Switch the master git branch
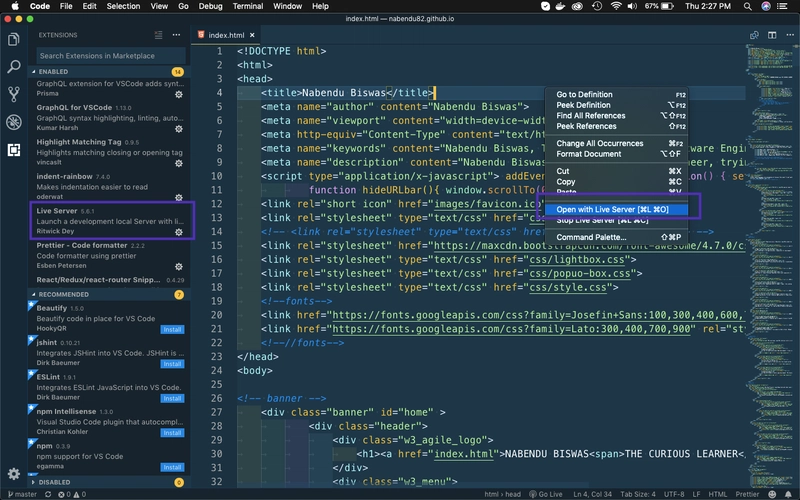Screen dimensions: 800x500 pos(22,494)
